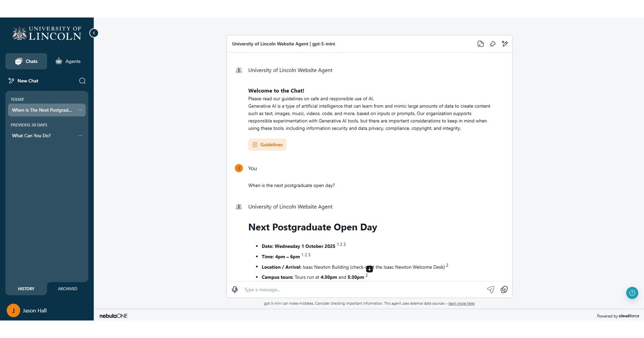Open the Guidelines button
The height and width of the screenshot is (338, 644).
(267, 145)
